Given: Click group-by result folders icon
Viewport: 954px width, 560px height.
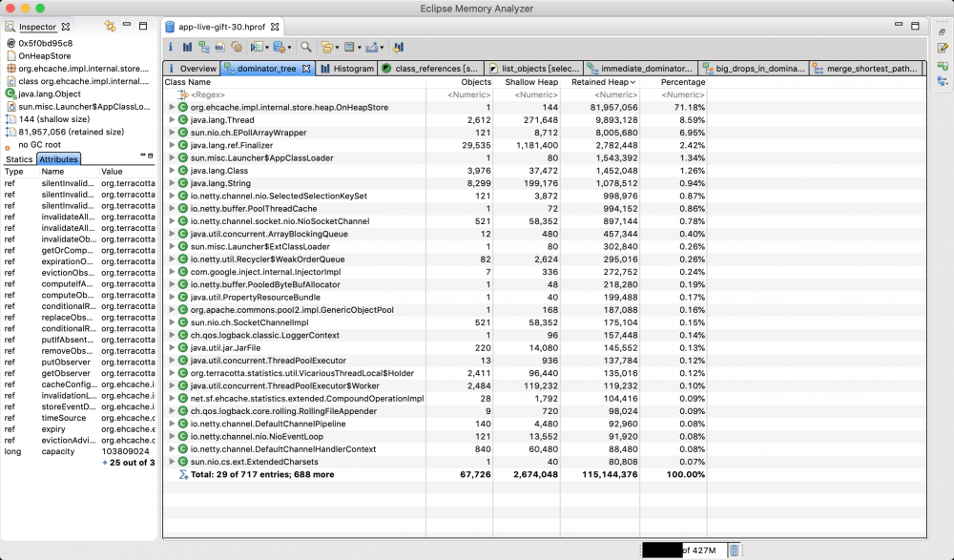Looking at the screenshot, I should tap(327, 47).
